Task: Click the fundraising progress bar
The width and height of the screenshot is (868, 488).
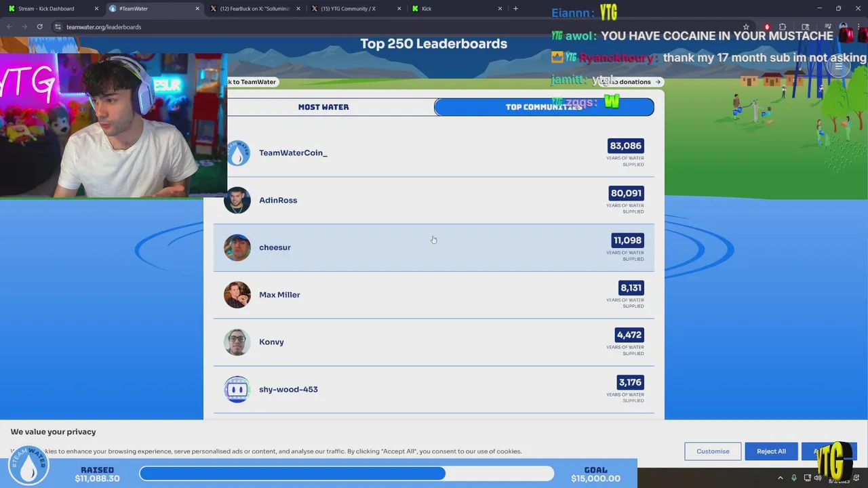Action: (x=347, y=473)
